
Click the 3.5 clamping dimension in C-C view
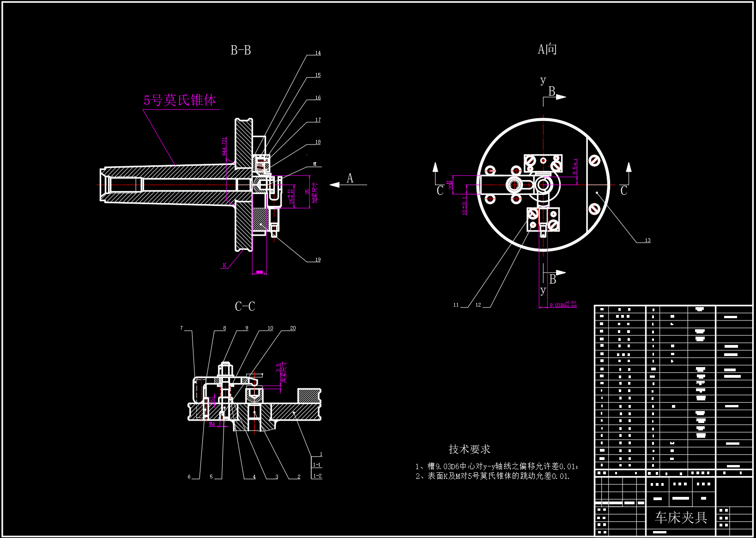pos(278,368)
